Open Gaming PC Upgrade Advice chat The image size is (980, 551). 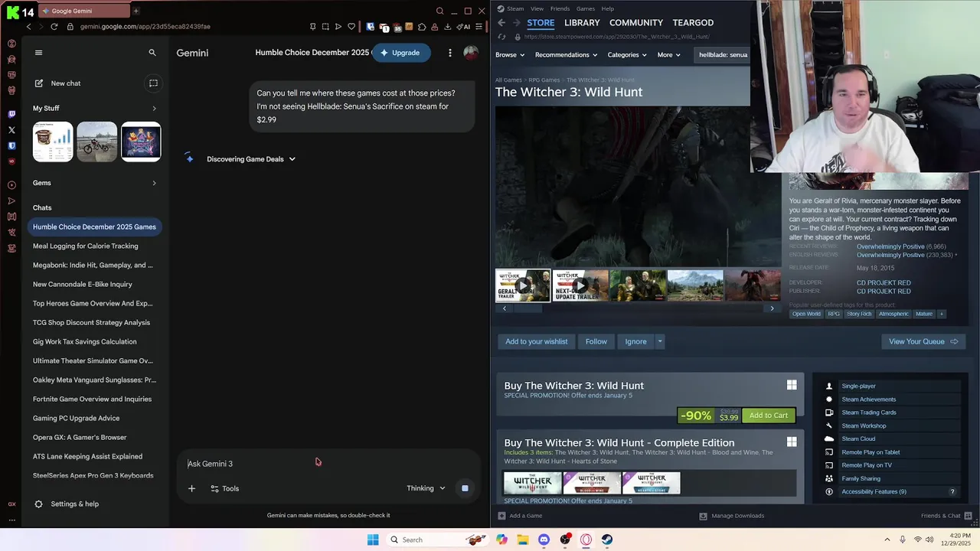tap(76, 419)
